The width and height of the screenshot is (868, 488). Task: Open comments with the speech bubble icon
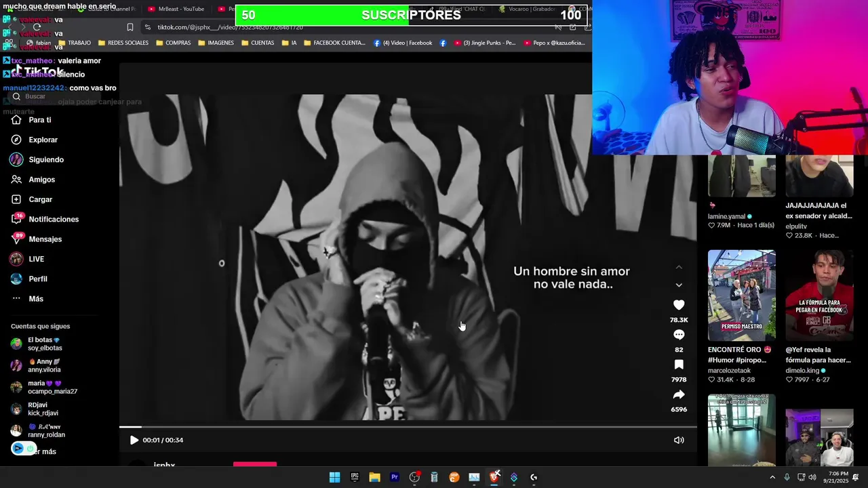(679, 335)
